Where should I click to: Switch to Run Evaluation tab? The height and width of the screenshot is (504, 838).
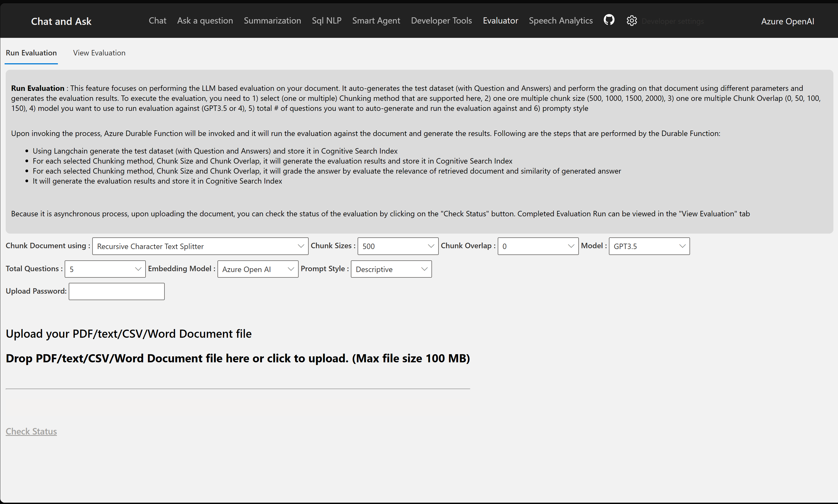(x=31, y=53)
